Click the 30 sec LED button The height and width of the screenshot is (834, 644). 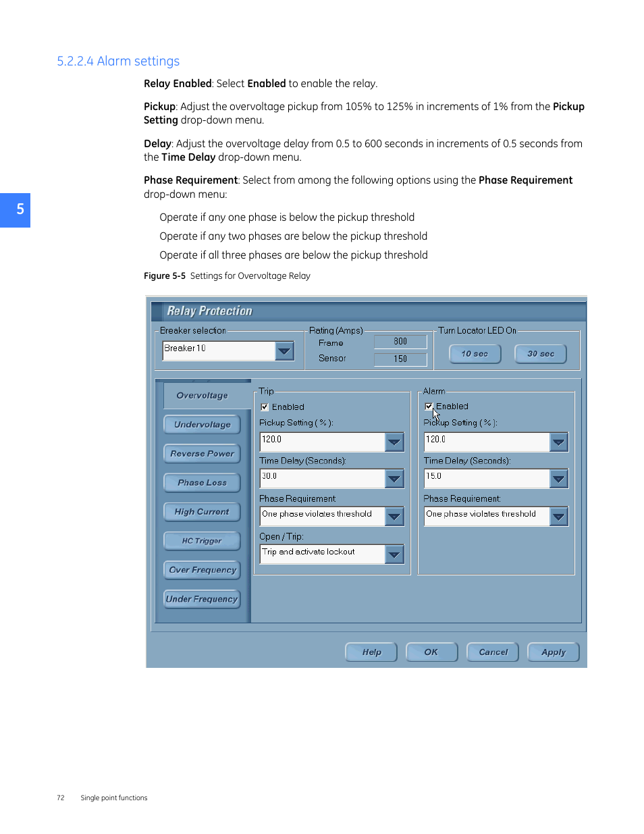tap(541, 354)
